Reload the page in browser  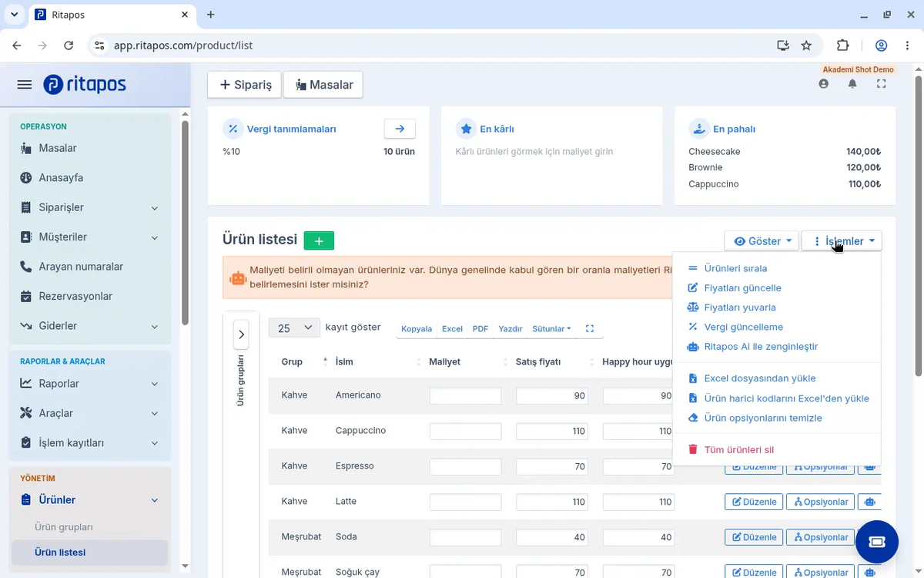tap(69, 45)
